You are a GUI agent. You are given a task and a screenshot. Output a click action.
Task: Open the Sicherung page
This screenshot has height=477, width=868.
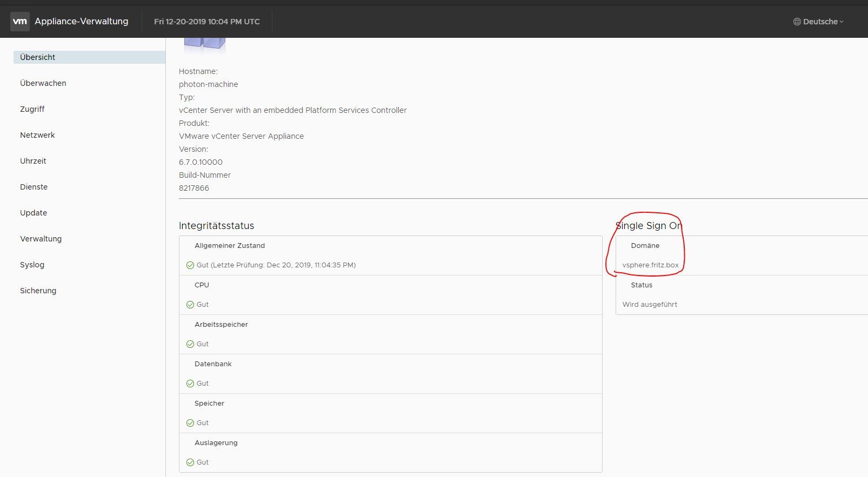(x=38, y=291)
